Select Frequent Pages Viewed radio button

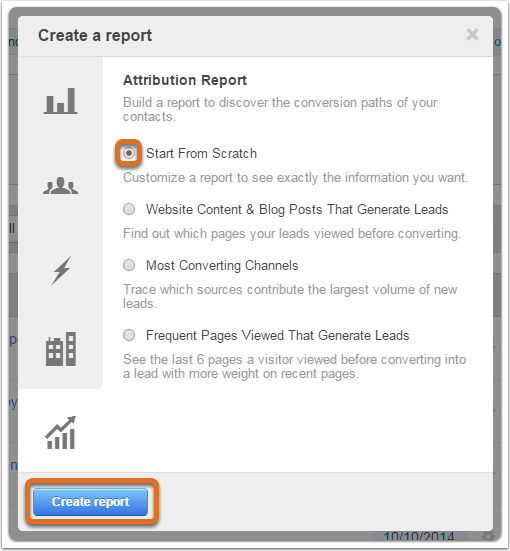pos(129,335)
